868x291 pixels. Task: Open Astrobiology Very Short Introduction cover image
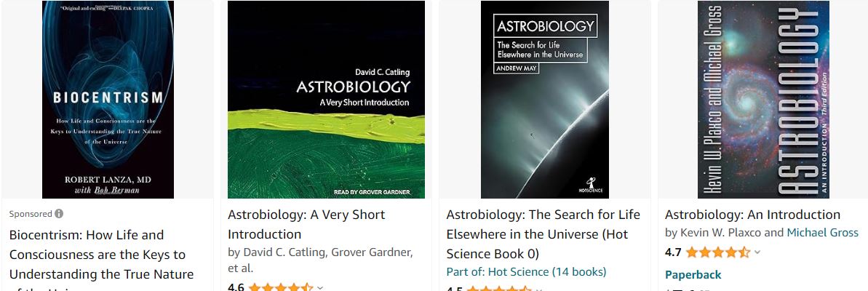pos(326,100)
